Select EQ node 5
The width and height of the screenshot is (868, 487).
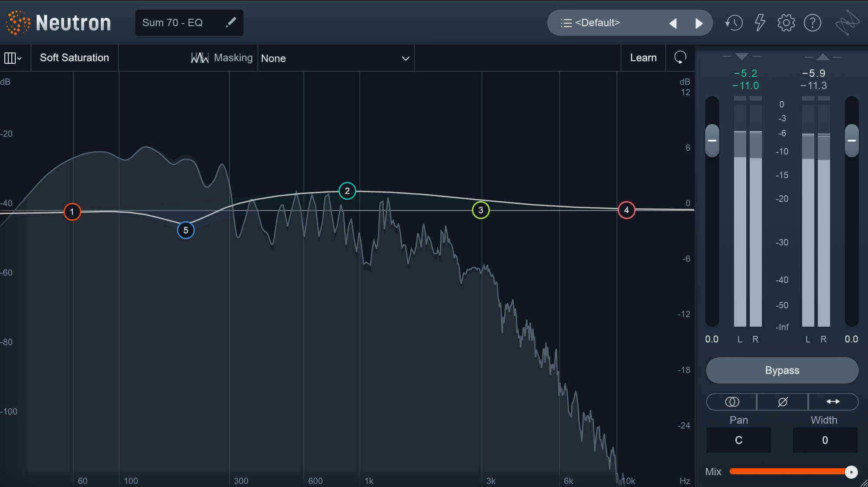tap(186, 230)
